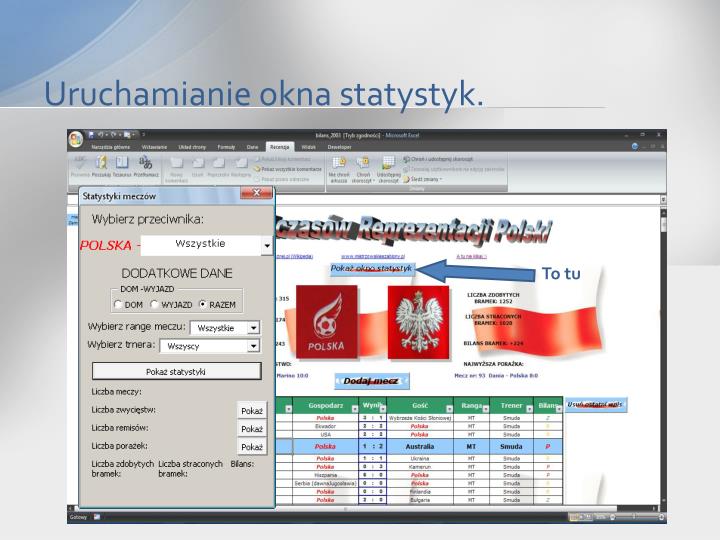Click the Pokaż okno statystyk button
Screen dimensions: 720x540
(372, 269)
